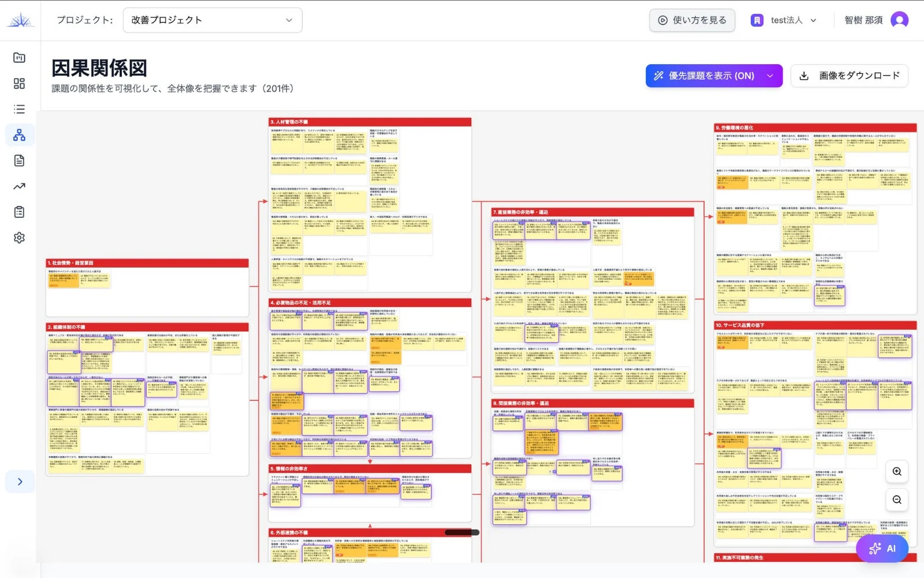Open the clipboard report icon in the sidebar
Image resolution: width=924 pixels, height=578 pixels.
pyautogui.click(x=19, y=212)
